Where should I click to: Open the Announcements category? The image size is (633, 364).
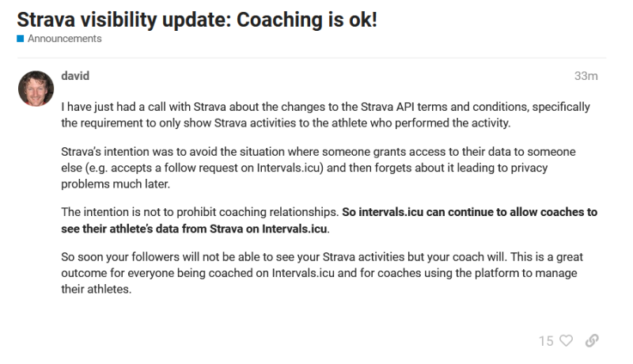(64, 39)
